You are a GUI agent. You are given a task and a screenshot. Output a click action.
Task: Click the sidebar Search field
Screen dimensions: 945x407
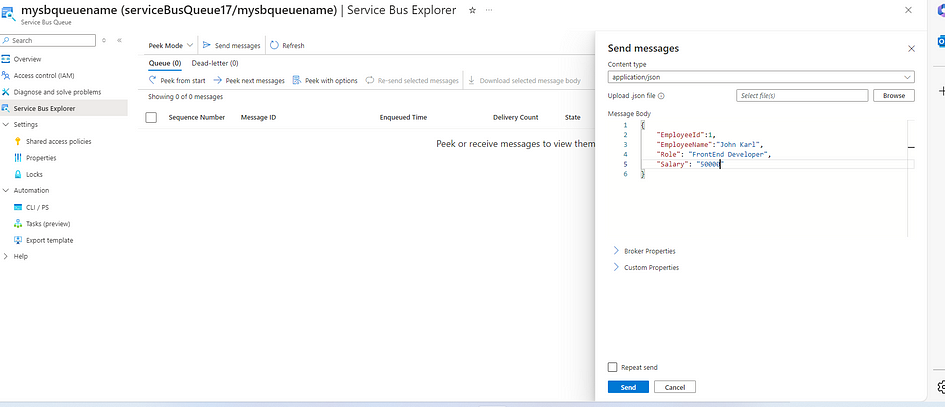point(48,40)
